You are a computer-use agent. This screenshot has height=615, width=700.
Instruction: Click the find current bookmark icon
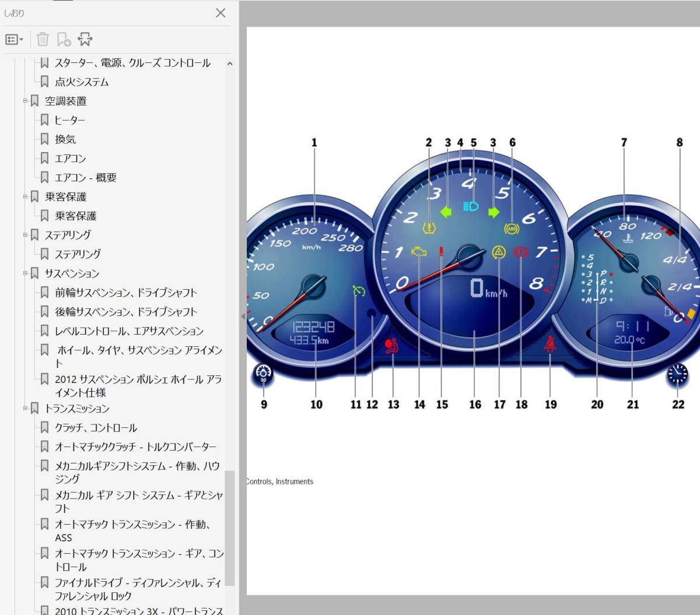85,39
